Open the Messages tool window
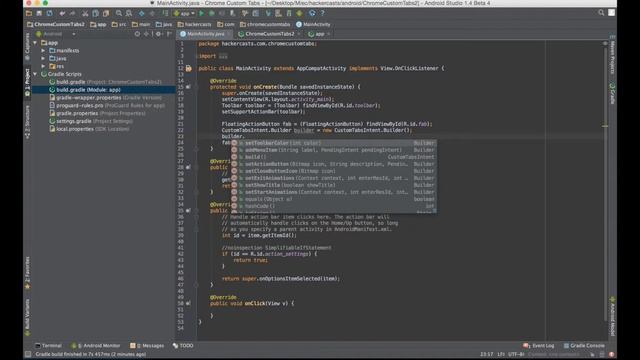This screenshot has height=360, width=640. point(147,346)
